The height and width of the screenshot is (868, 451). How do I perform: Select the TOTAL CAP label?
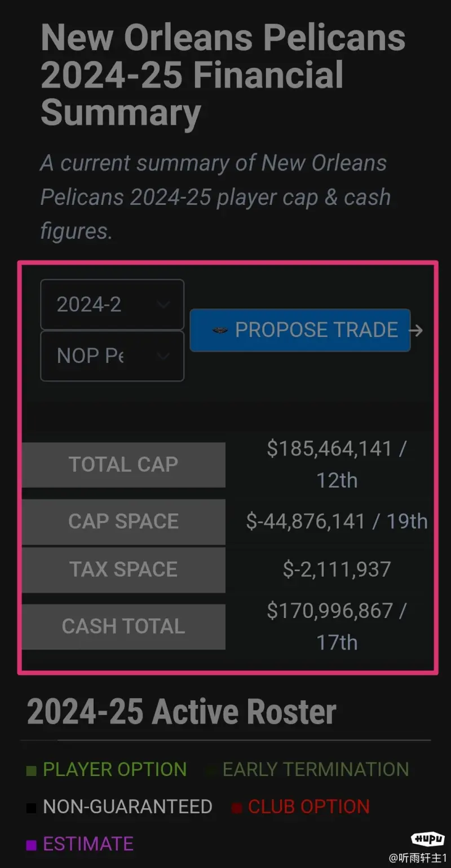123,464
